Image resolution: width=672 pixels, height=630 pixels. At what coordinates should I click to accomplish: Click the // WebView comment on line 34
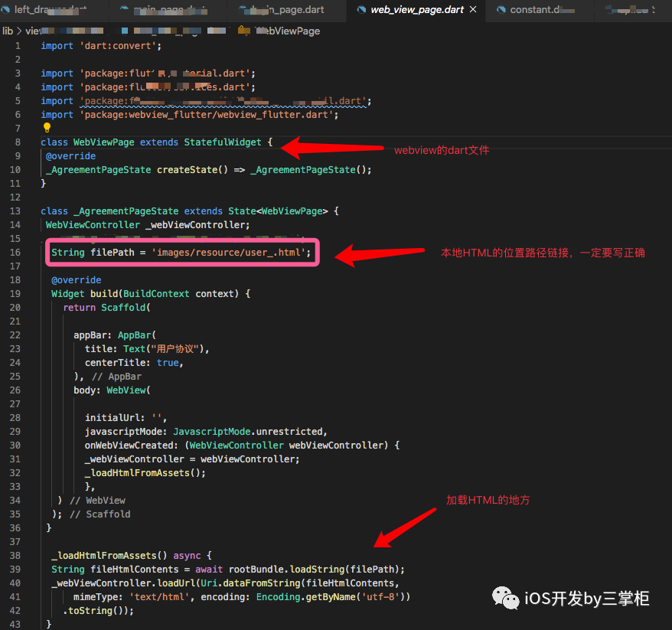97,501
